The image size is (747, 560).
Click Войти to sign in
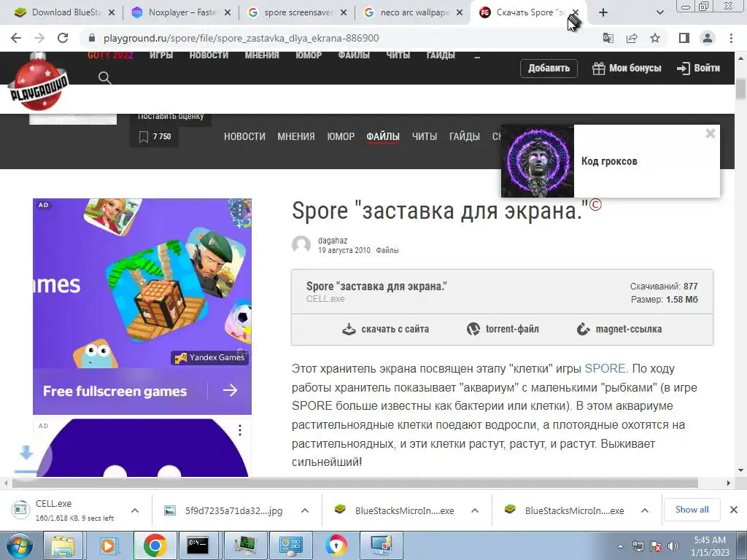pos(698,68)
